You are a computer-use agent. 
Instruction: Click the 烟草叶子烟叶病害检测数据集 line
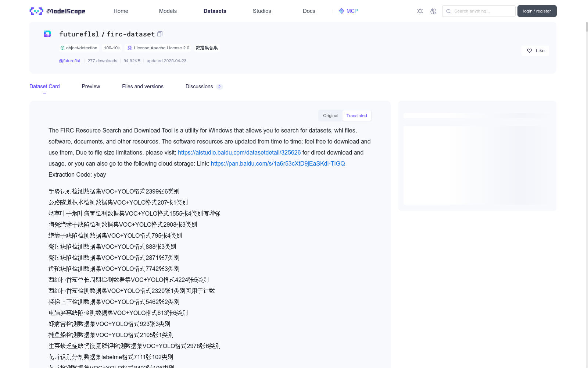coord(135,213)
